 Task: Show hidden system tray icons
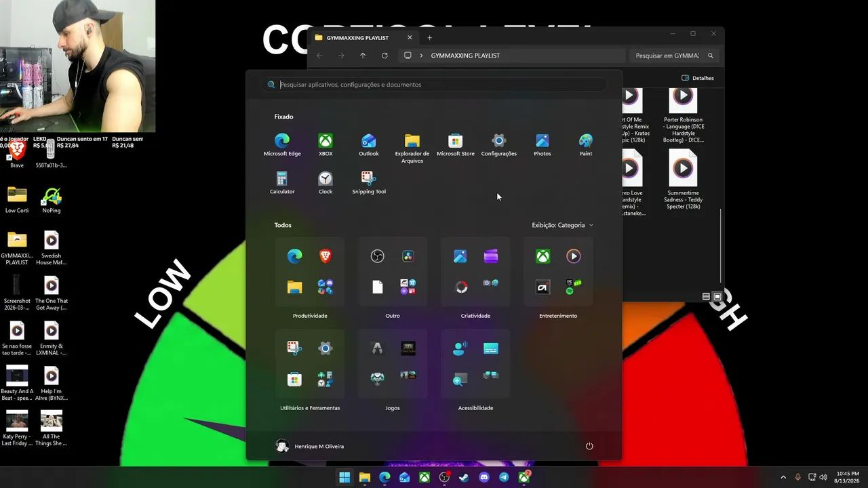[783, 477]
